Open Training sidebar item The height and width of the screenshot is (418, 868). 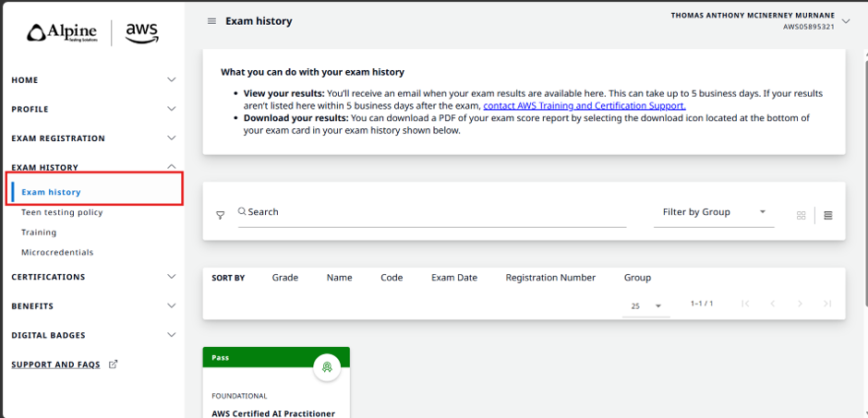click(x=39, y=233)
